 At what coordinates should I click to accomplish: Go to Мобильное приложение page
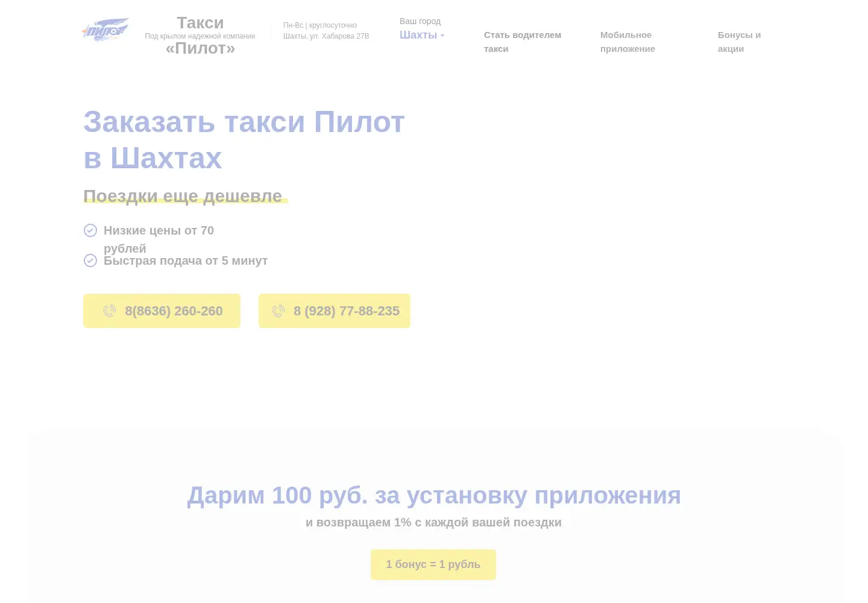[627, 42]
